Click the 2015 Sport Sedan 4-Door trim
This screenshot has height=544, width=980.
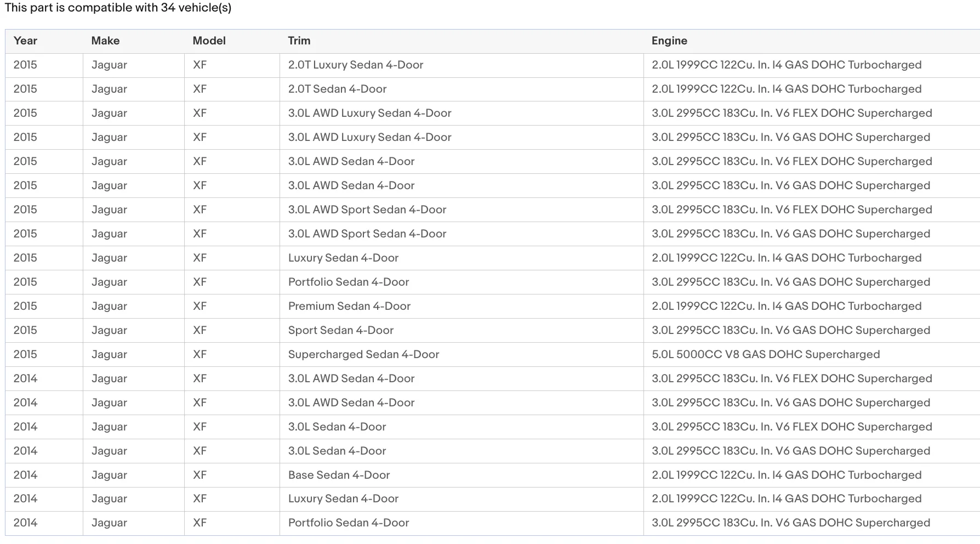[x=341, y=330]
